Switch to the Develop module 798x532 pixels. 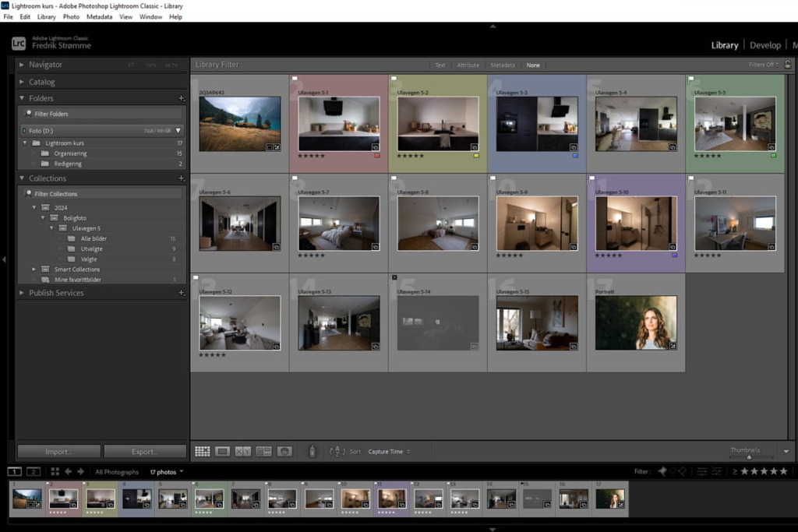coord(764,45)
